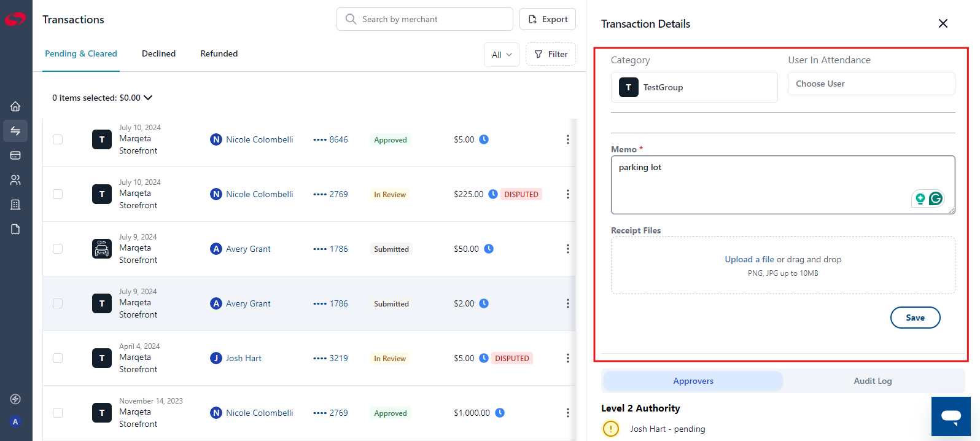The width and height of the screenshot is (980, 441).
Task: Select the checkbox for the $2.00 transaction
Action: [58, 303]
